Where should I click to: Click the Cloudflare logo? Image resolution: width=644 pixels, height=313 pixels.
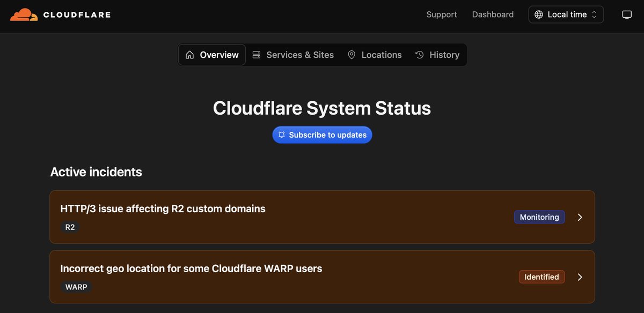click(60, 15)
